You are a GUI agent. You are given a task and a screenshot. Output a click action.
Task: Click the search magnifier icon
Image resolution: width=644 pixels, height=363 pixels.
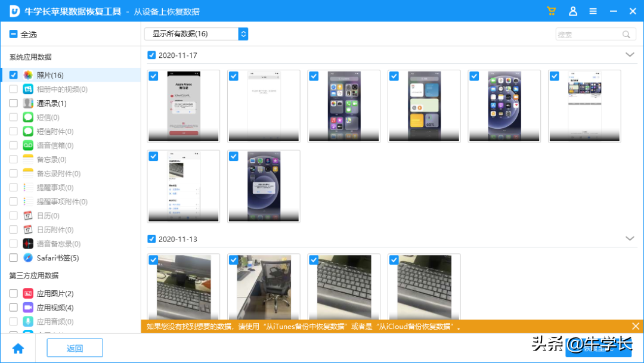pos(626,35)
